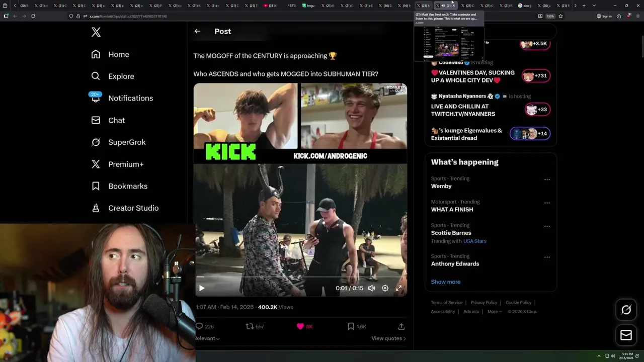Switch to the YouTube browser tab
The width and height of the screenshot is (644, 362).
pyautogui.click(x=270, y=6)
